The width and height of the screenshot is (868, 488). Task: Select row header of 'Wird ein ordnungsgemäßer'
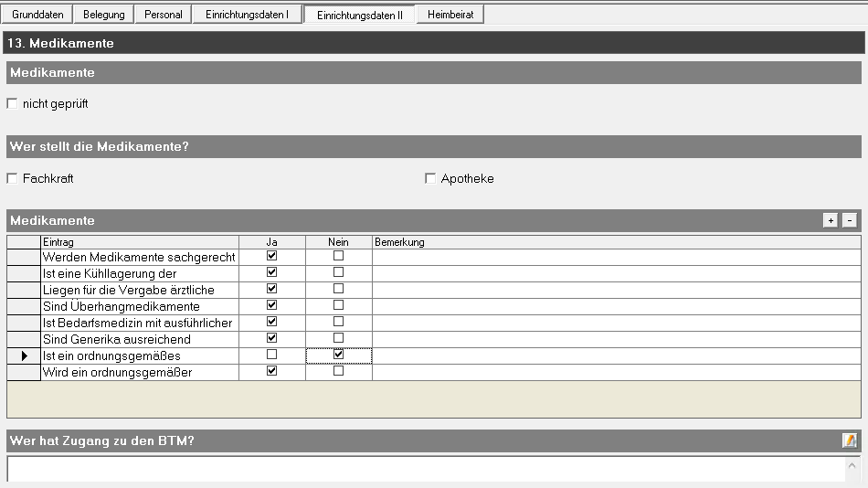[24, 372]
